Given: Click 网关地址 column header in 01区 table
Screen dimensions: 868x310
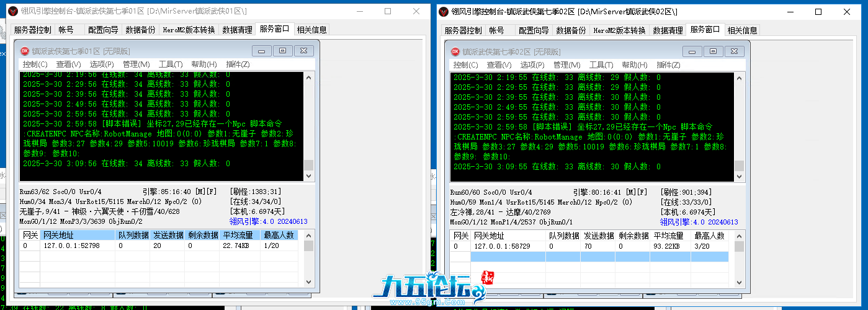Looking at the screenshot, I should tap(76, 236).
